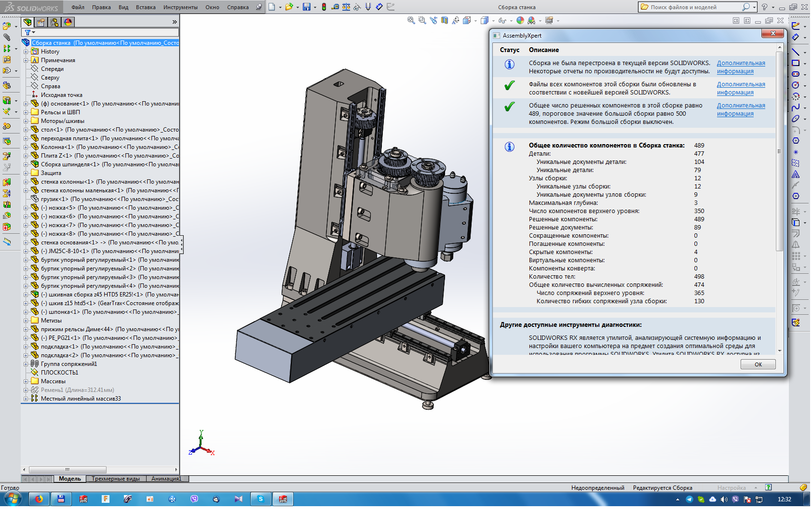Open the Правка menu
Image resolution: width=812 pixels, height=511 pixels.
point(101,7)
